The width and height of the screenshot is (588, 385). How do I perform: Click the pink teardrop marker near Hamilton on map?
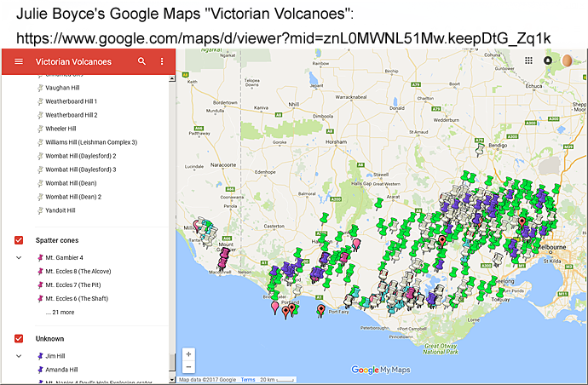pyautogui.click(x=356, y=244)
